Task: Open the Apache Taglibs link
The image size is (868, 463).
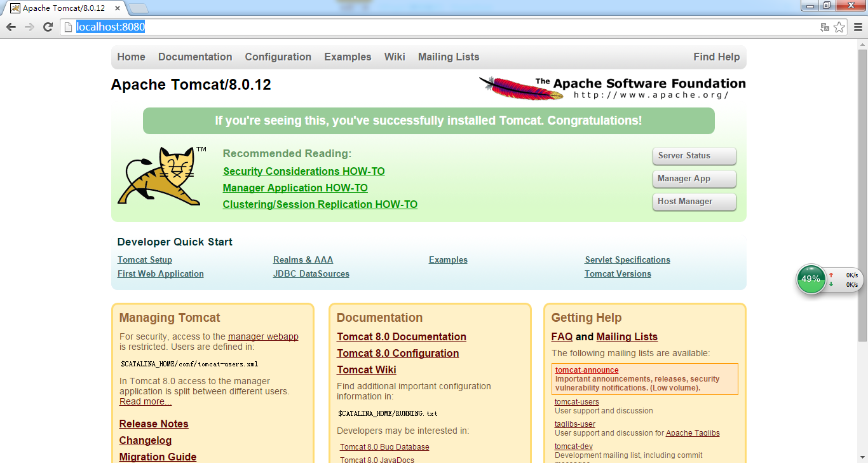Action: coord(693,433)
